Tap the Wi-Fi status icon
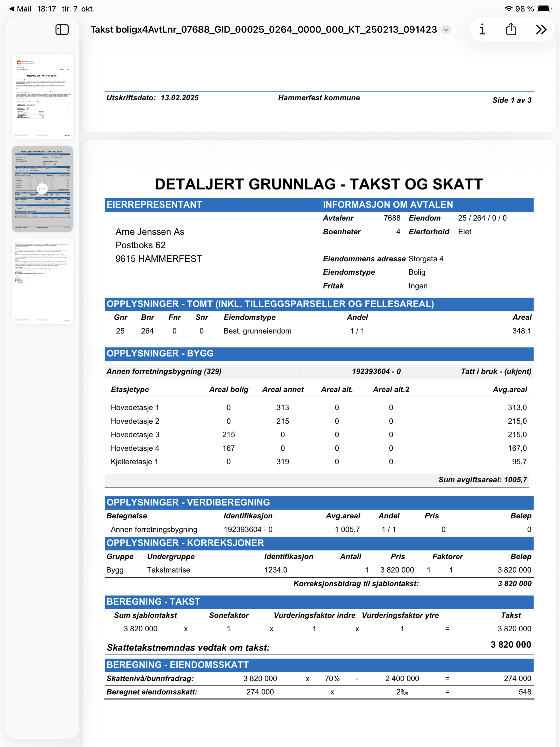This screenshot has height=747, width=560. (x=508, y=9)
